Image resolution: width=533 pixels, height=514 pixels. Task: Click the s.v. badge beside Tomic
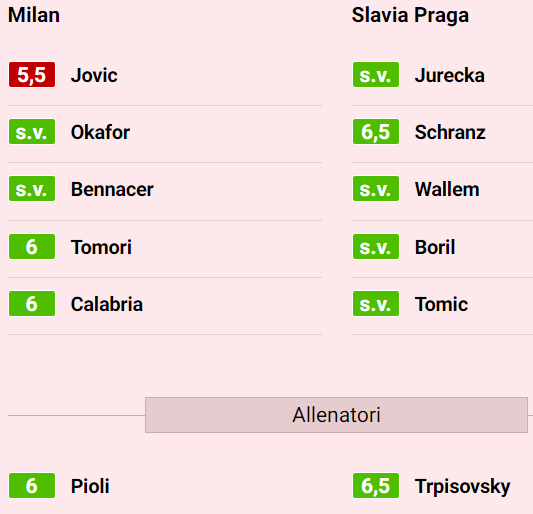tap(376, 304)
